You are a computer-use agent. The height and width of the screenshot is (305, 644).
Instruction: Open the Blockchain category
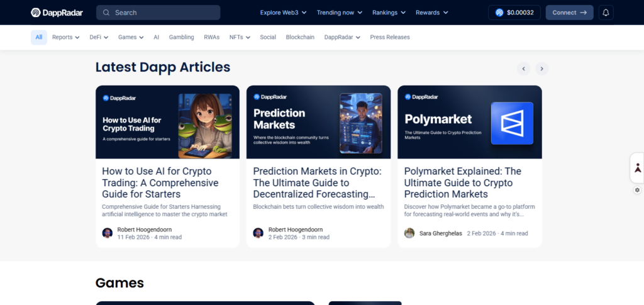[x=300, y=37]
